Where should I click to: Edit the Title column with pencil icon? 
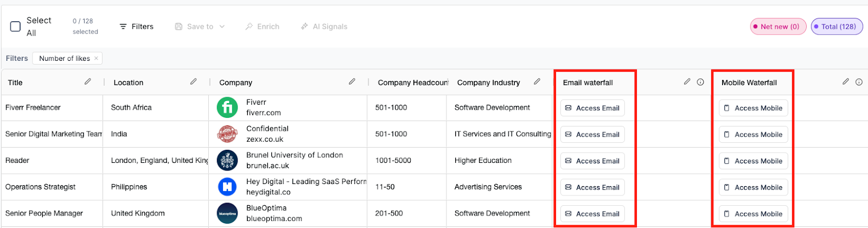pos(88,81)
